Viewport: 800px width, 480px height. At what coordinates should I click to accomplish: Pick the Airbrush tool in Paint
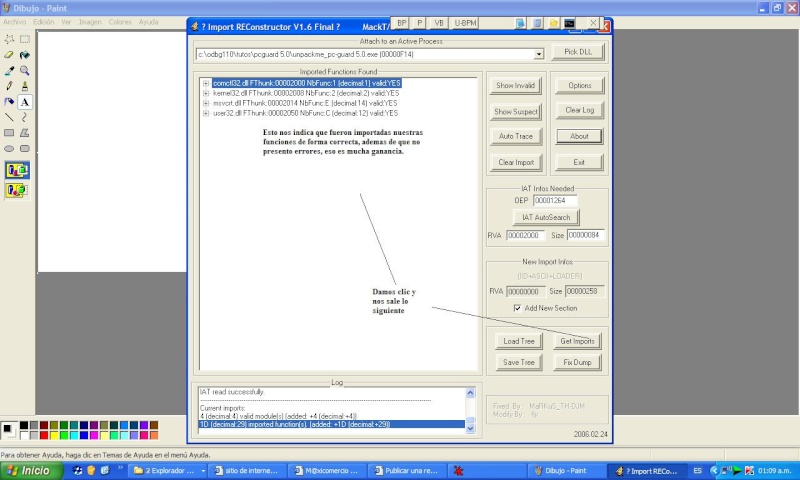(x=9, y=102)
